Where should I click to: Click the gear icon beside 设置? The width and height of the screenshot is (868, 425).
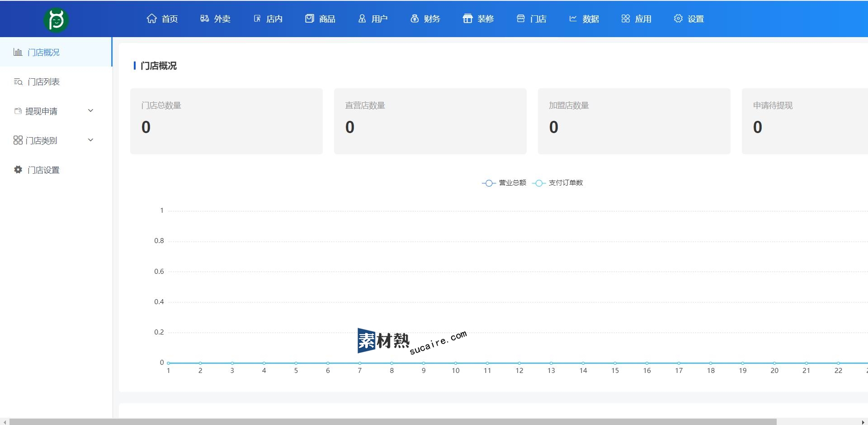tap(678, 19)
